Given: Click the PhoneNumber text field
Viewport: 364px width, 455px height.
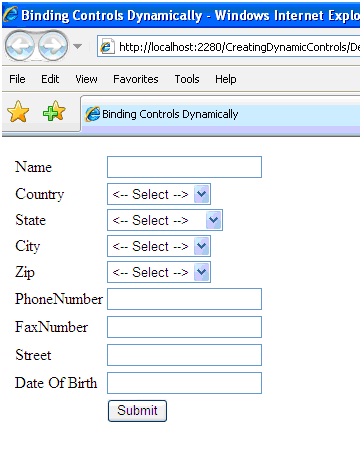Looking at the screenshot, I should [184, 299].
